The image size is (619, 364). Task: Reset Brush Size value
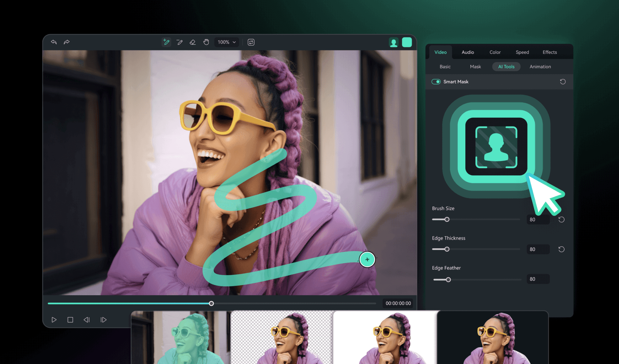pyautogui.click(x=561, y=220)
